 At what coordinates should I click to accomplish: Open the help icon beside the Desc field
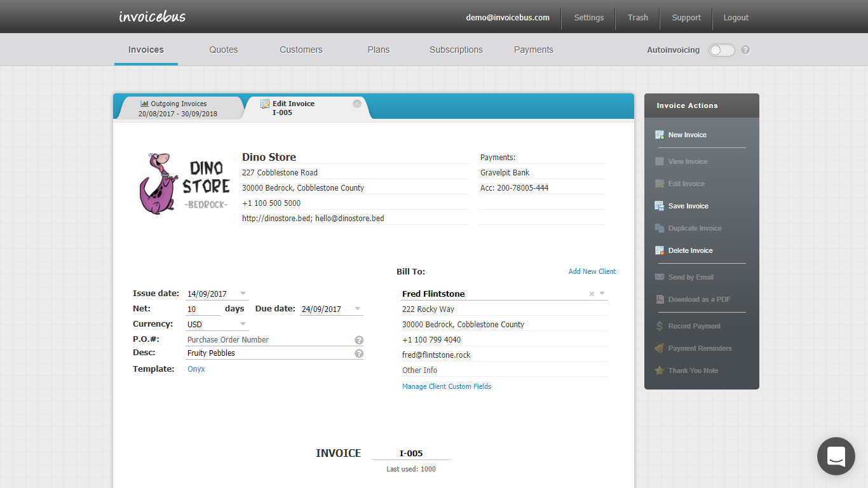coord(359,353)
